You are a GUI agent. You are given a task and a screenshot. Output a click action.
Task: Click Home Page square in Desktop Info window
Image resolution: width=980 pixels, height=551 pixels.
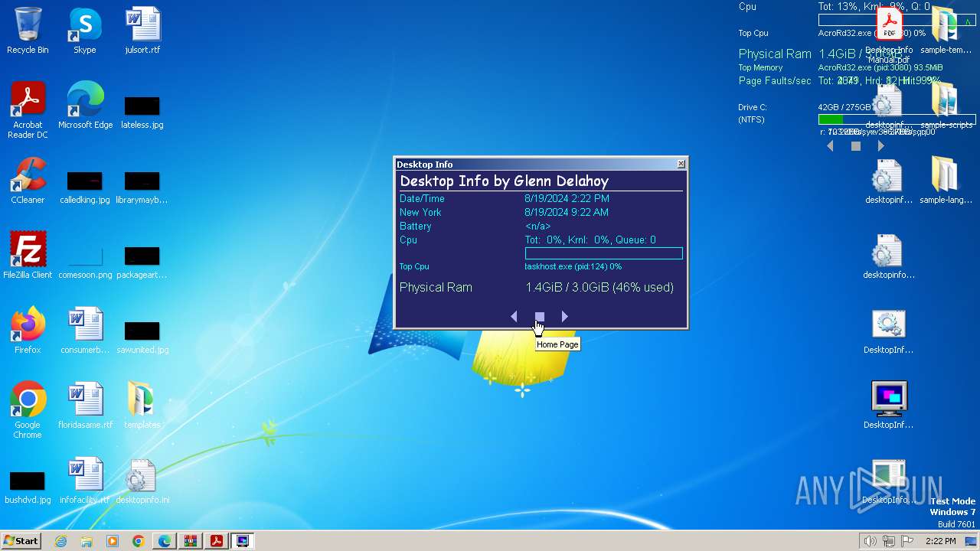coord(540,316)
